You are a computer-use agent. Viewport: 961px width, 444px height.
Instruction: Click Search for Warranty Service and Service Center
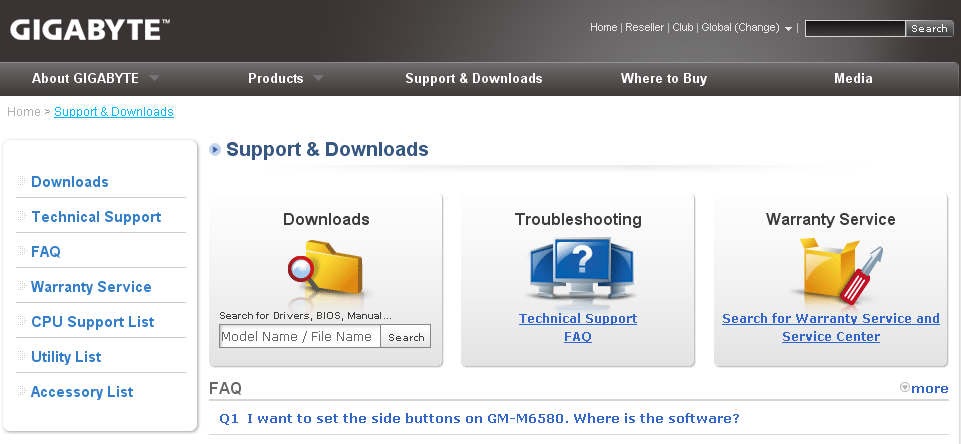click(830, 327)
